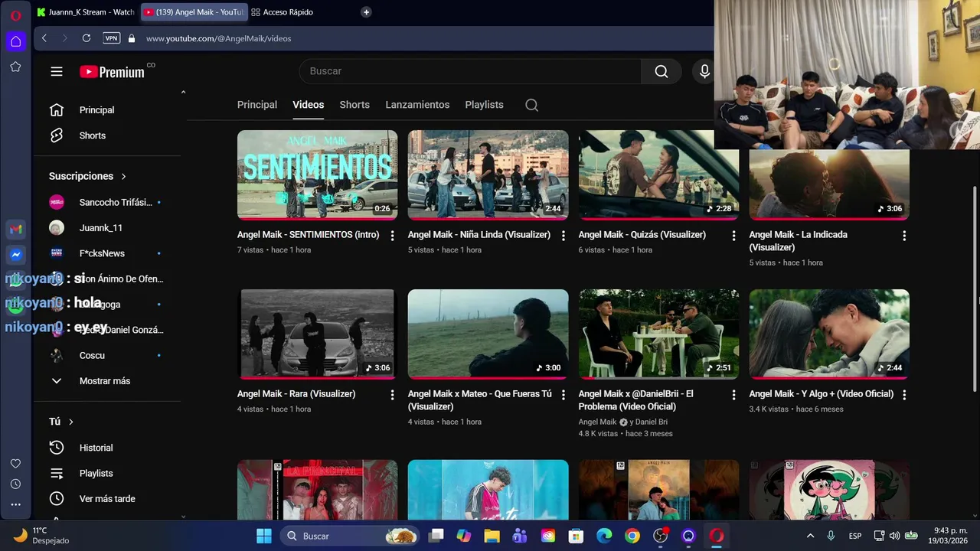Click the browser address bar URL
980x551 pixels.
point(218,38)
